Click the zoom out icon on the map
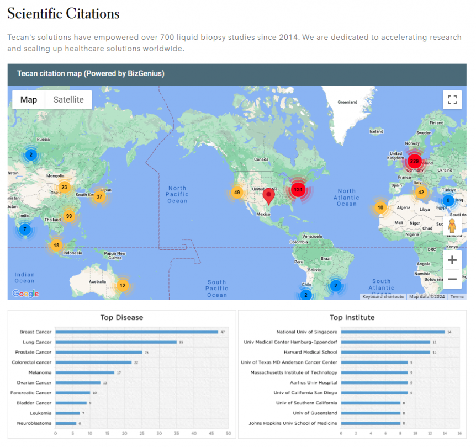The image size is (476, 448). 452,279
